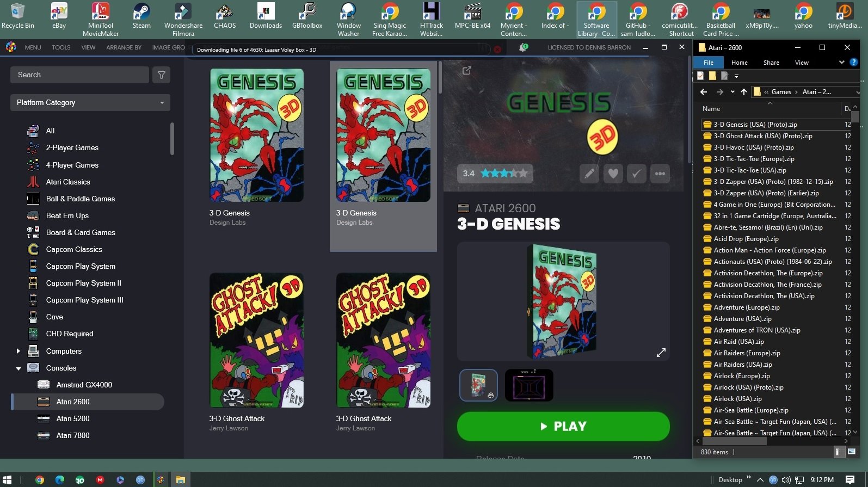Image resolution: width=868 pixels, height=487 pixels.
Task: Switch Explorer to large thumbnails view
Action: (x=852, y=452)
